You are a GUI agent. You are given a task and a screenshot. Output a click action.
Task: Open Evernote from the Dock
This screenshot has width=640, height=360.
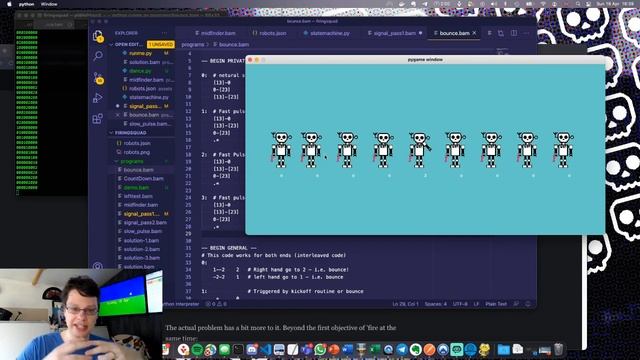coord(416,349)
